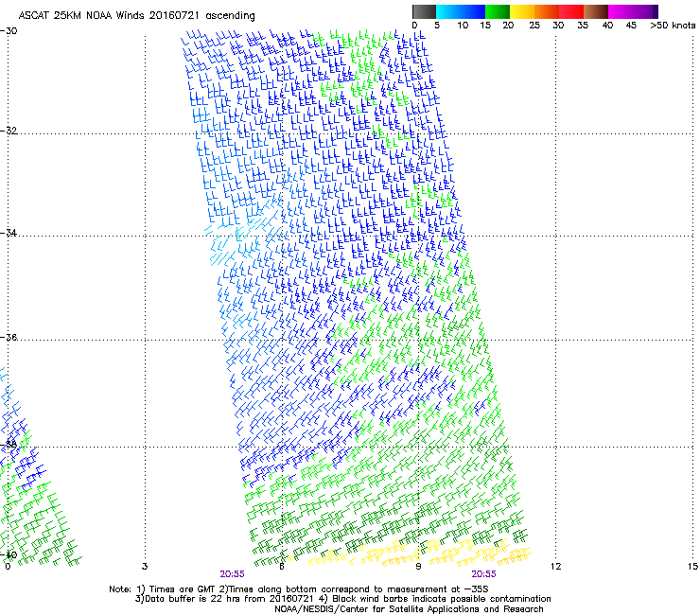Click the orange 25-30 knots legend swatch
Viewport: 700px width, 615px height.
547,11
